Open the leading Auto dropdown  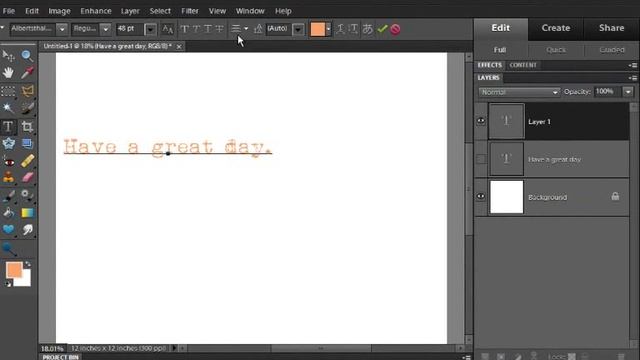298,29
